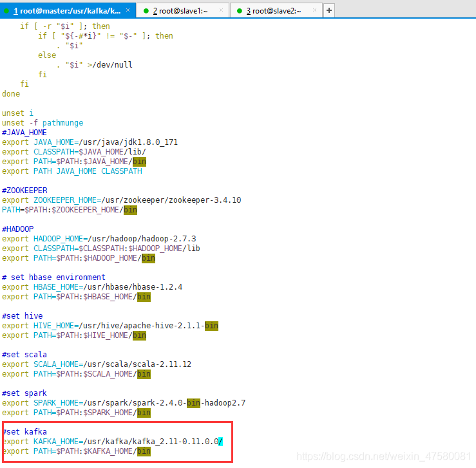Screen dimensions: 476x468
Task: Click the highlighted bin in $SCALA_HOME/bin
Action: pyautogui.click(x=144, y=374)
